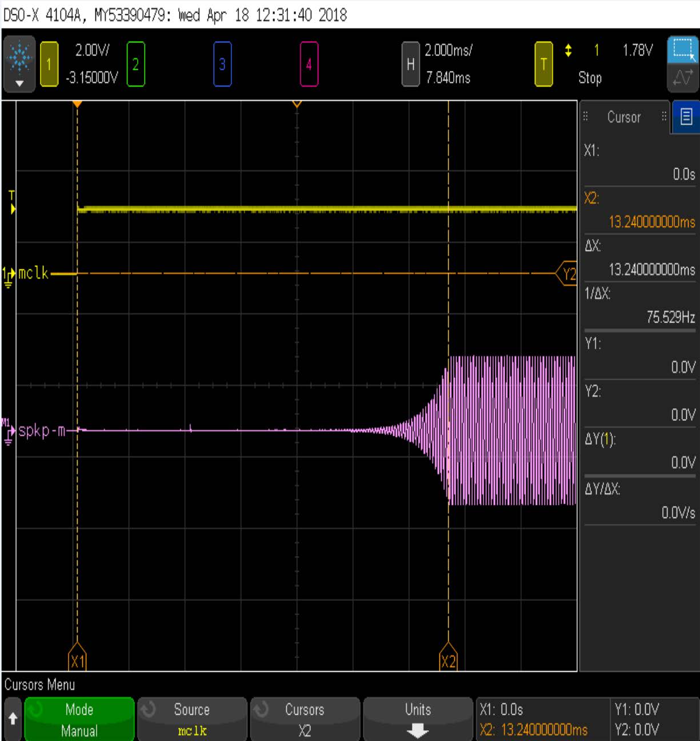The image size is (700, 741).
Task: Click the X1 cursor marker handle
Action: 77,661
